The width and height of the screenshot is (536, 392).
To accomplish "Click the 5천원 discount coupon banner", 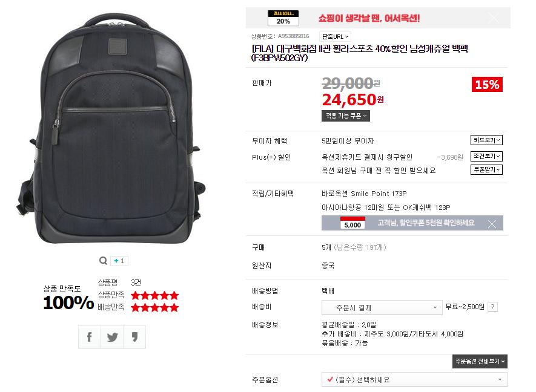I will 412,223.
